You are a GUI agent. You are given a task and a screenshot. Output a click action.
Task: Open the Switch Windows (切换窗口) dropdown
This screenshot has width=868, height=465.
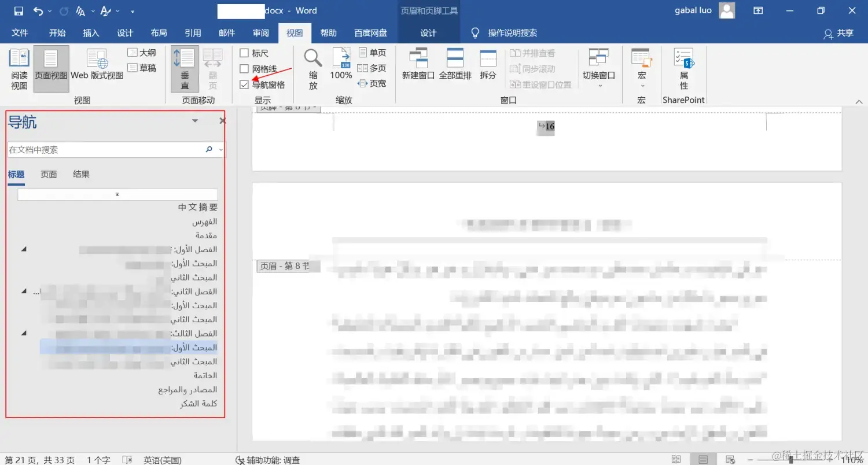click(598, 68)
